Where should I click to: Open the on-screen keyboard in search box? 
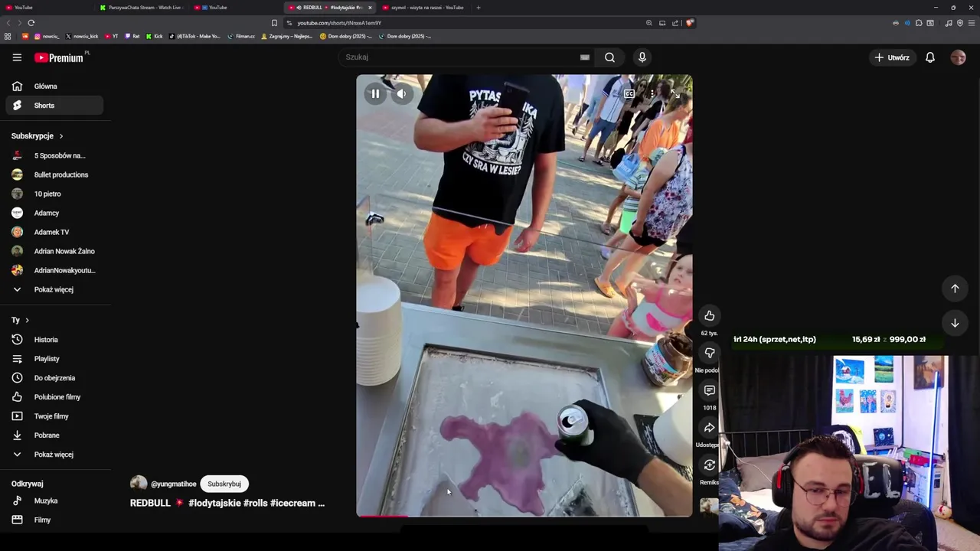click(x=585, y=57)
